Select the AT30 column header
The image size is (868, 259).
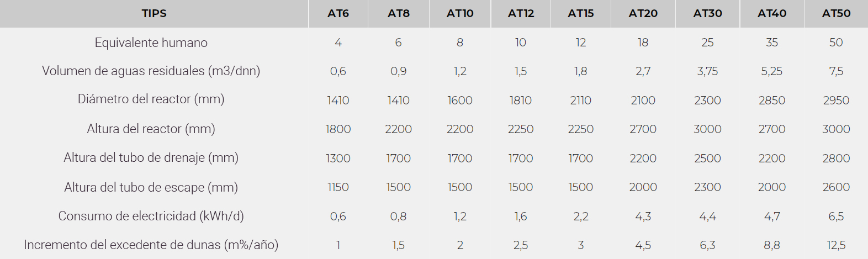click(708, 14)
